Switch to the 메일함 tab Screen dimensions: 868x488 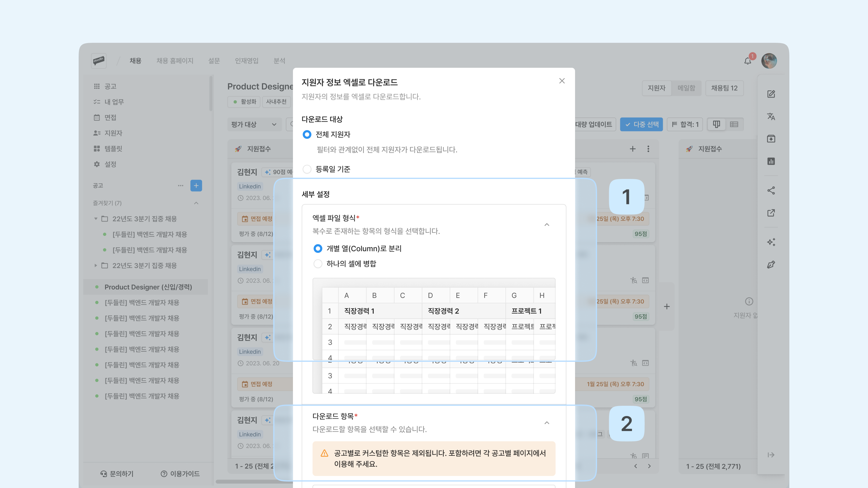(x=686, y=88)
